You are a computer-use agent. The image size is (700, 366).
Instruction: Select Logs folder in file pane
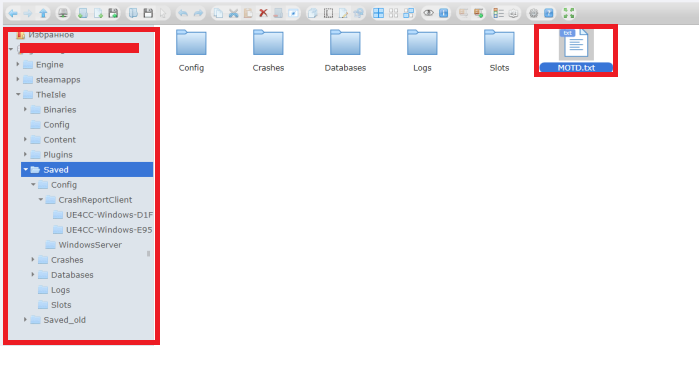(422, 50)
